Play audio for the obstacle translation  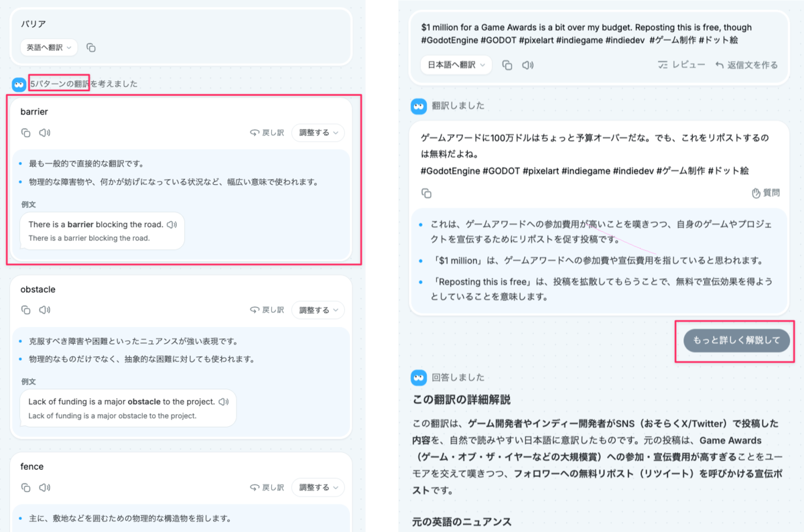[44, 310]
